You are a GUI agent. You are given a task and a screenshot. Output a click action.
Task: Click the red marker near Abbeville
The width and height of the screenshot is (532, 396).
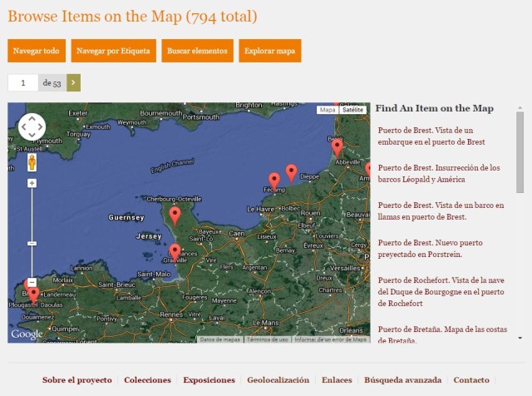(x=337, y=146)
